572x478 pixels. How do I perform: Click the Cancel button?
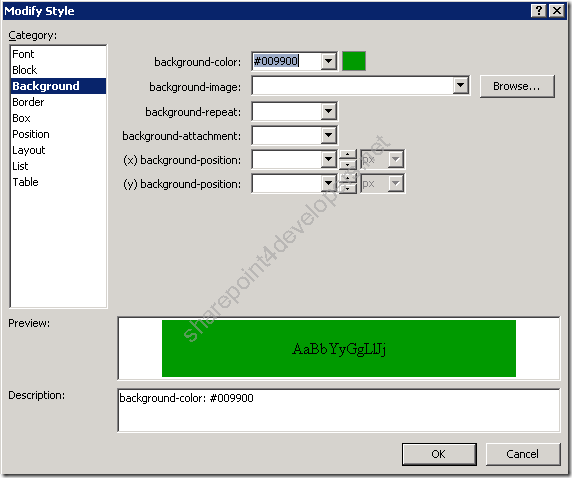[522, 454]
